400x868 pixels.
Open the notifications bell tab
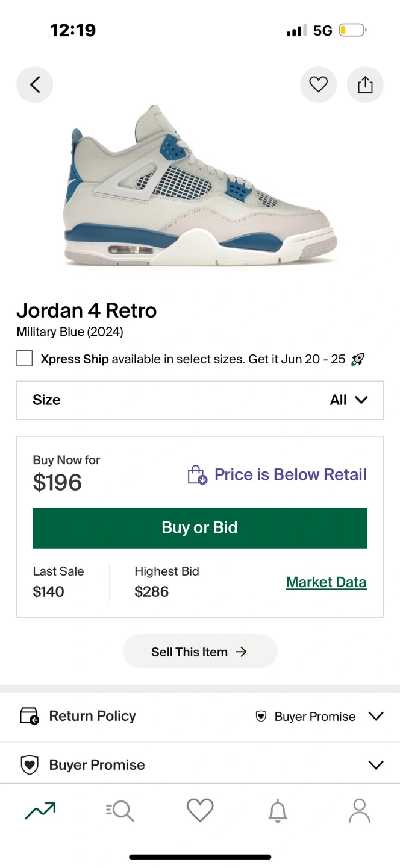(x=278, y=811)
